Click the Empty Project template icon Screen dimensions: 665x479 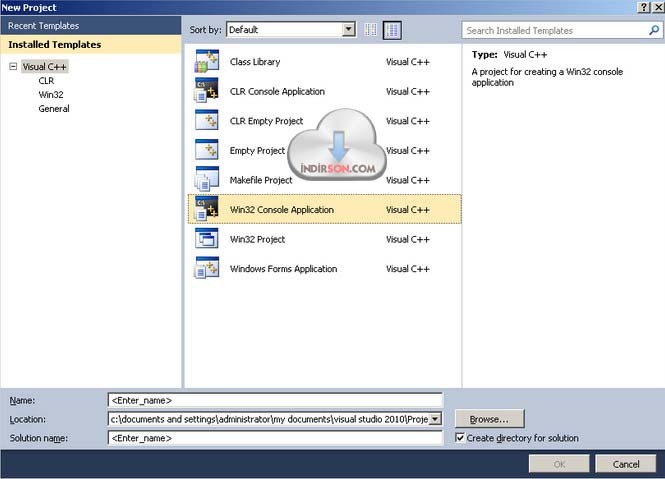[x=207, y=150]
